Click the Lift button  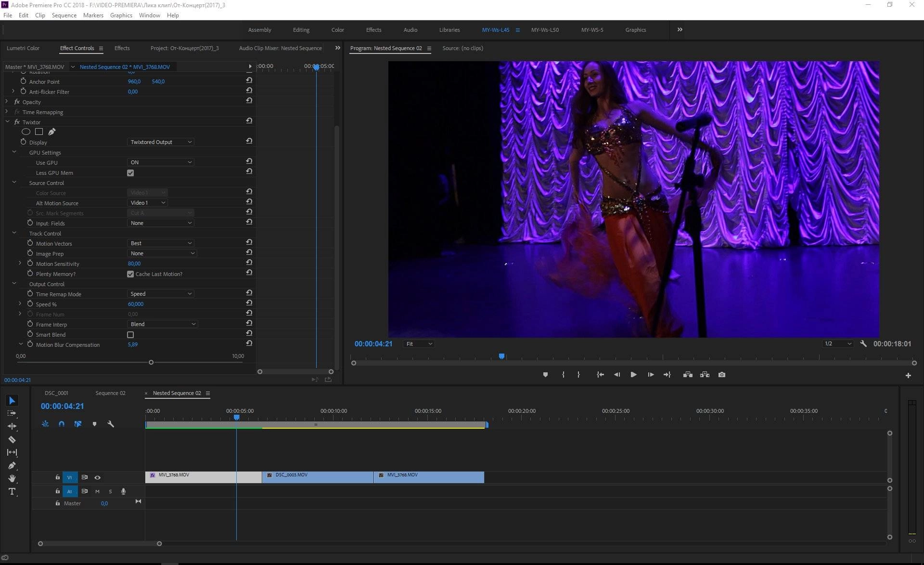pyautogui.click(x=688, y=375)
